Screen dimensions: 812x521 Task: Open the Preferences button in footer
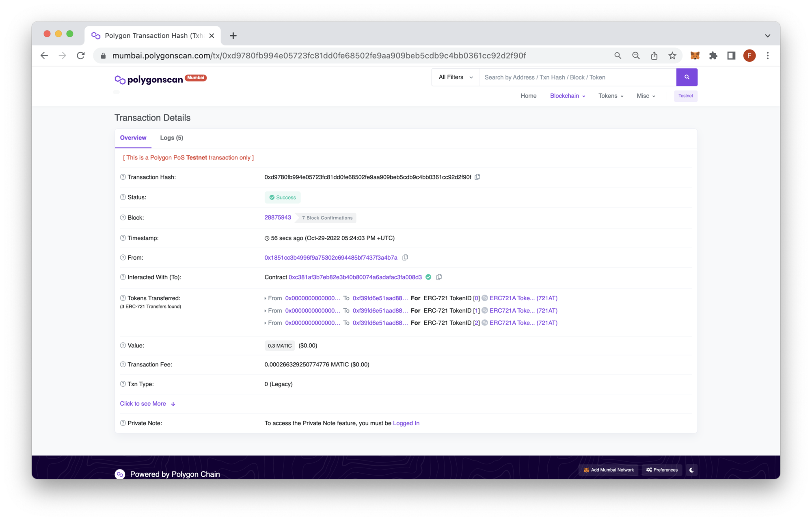pos(662,470)
